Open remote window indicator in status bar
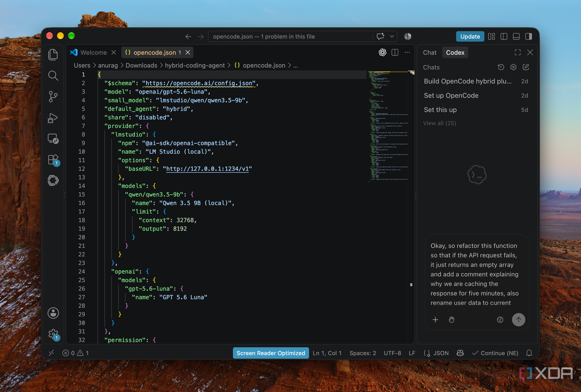 (x=51, y=353)
